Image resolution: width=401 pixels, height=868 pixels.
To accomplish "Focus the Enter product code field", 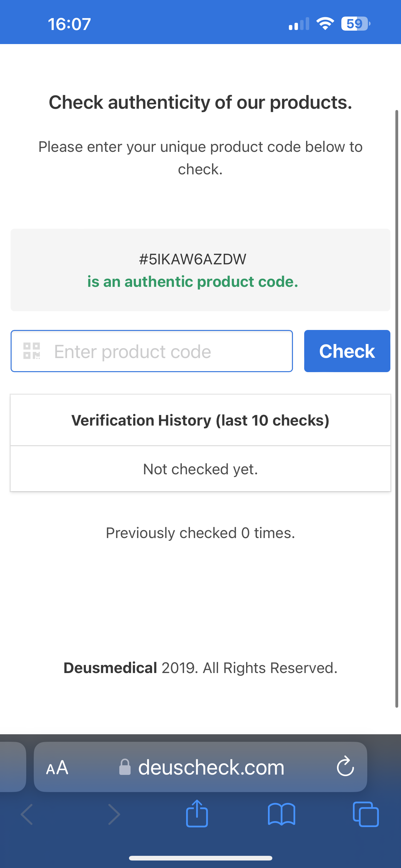I will [151, 351].
